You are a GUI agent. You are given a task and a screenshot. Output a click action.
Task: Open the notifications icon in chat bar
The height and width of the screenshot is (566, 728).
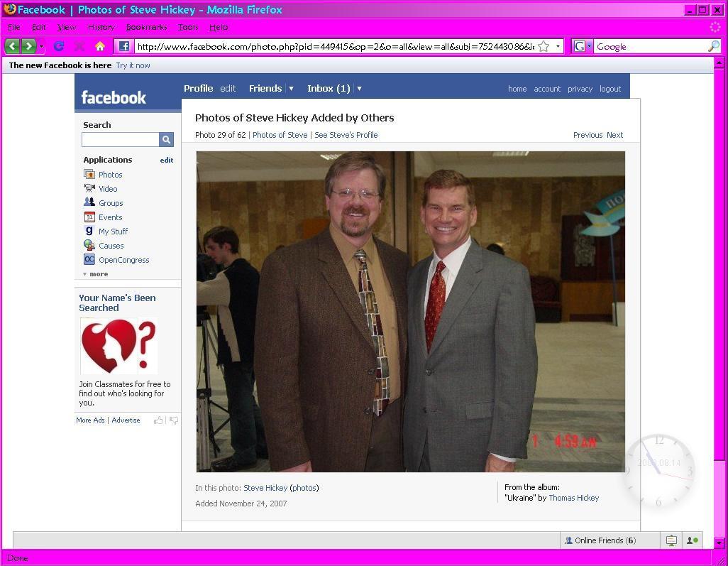pyautogui.click(x=671, y=540)
